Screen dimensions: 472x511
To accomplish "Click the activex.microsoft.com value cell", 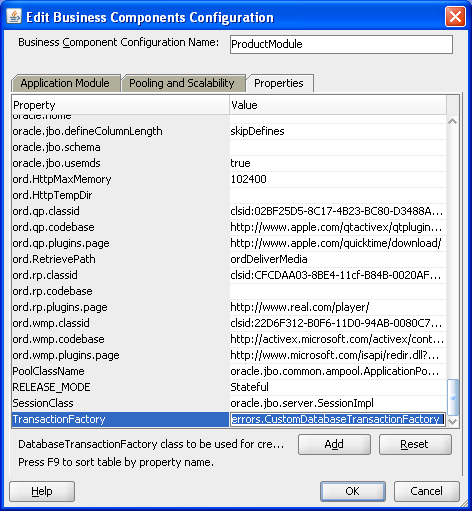I will [x=338, y=339].
